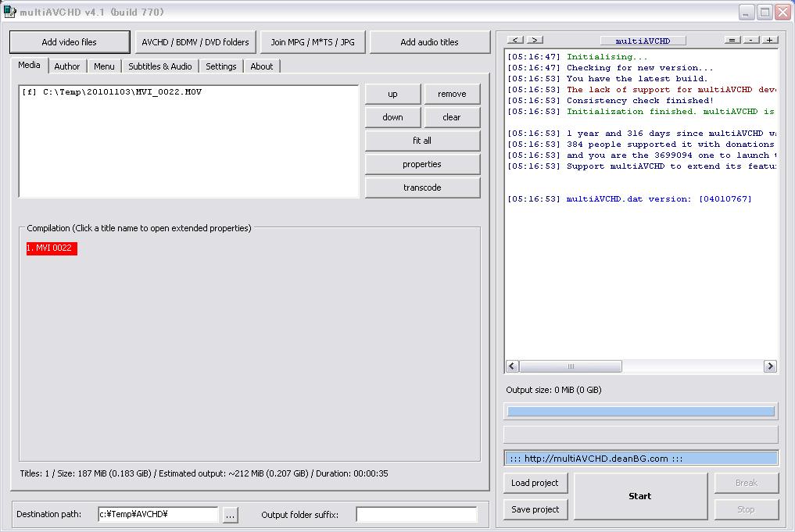Open AVCHD / BDMV / DVD folders

coord(195,42)
